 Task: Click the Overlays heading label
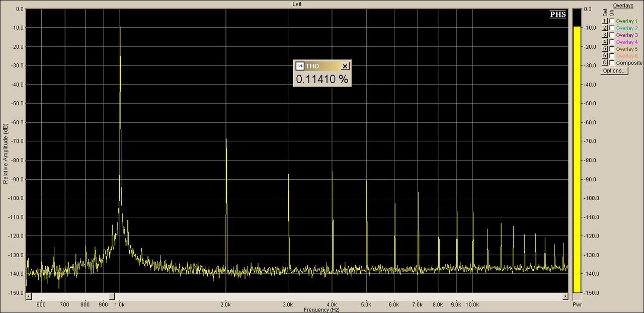tap(623, 6)
